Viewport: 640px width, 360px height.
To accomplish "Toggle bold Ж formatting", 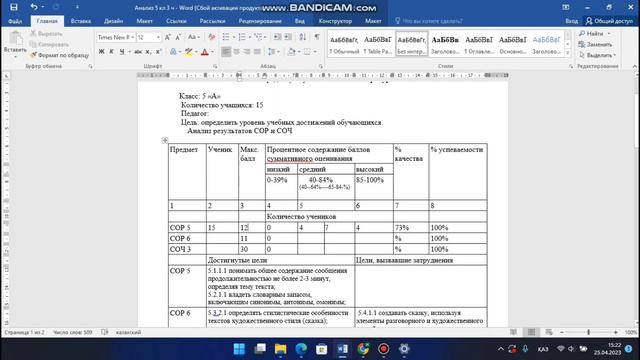I will pyautogui.click(x=101, y=52).
